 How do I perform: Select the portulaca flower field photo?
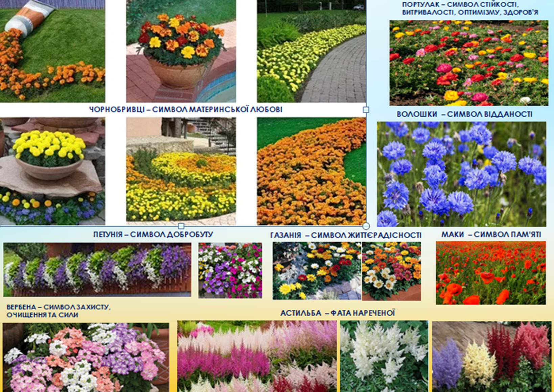(469, 63)
